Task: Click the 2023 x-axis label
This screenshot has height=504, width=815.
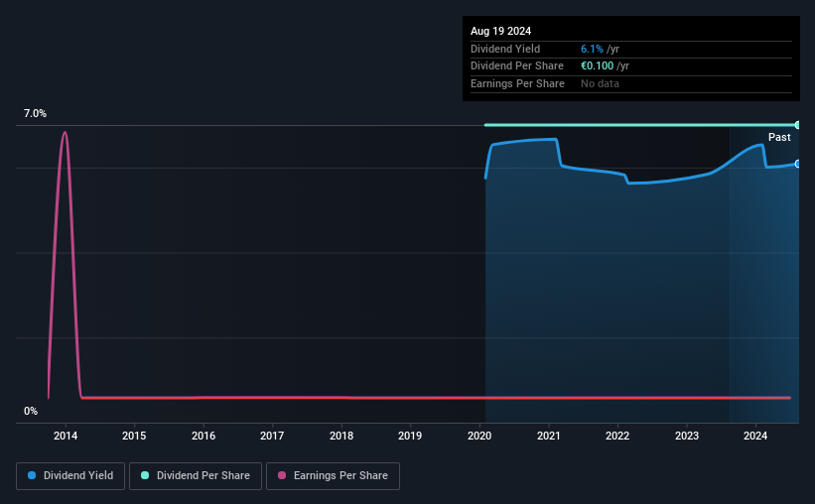Action: tap(687, 436)
